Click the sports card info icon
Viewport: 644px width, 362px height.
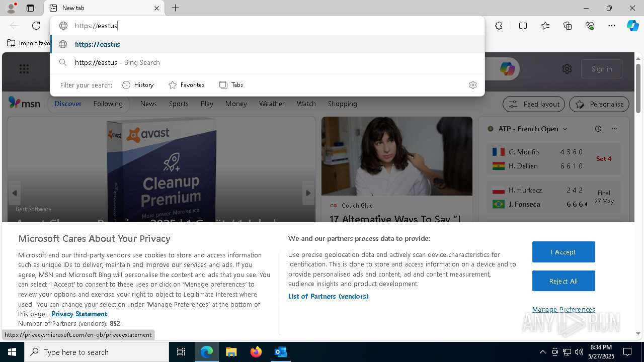[x=598, y=129]
